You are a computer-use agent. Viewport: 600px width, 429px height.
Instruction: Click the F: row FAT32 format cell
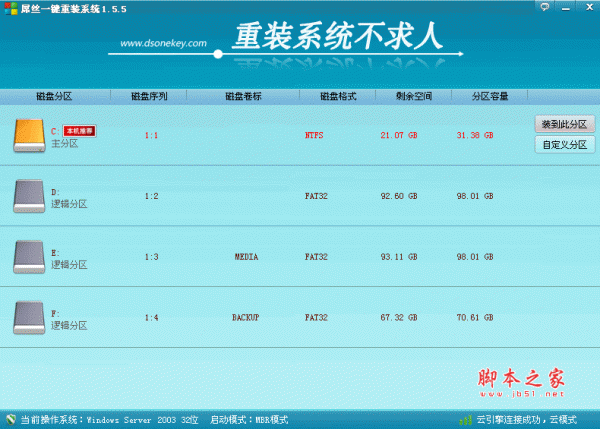316,318
